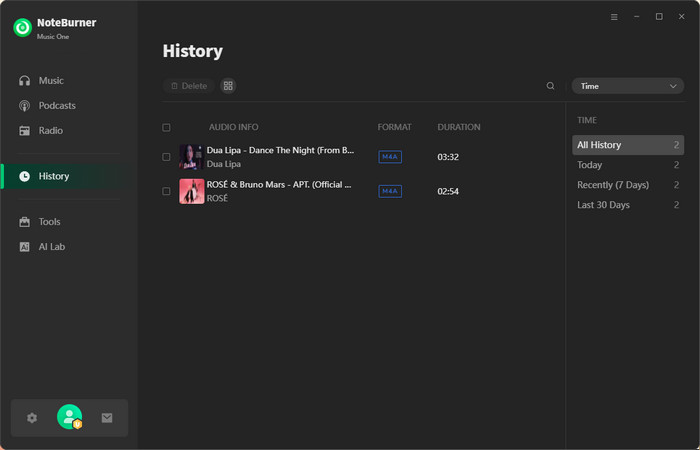700x450 pixels.
Task: Go to Music in sidebar
Action: point(51,81)
